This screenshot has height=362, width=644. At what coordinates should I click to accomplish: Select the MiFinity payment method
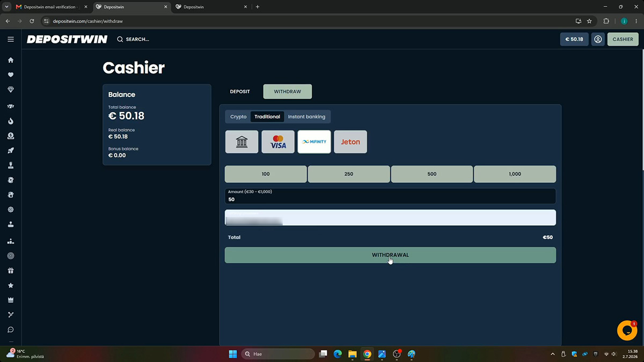[314, 142]
